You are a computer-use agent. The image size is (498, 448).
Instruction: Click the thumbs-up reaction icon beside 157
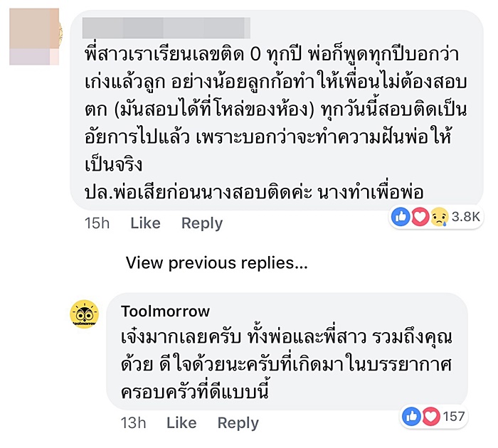pyautogui.click(x=412, y=416)
